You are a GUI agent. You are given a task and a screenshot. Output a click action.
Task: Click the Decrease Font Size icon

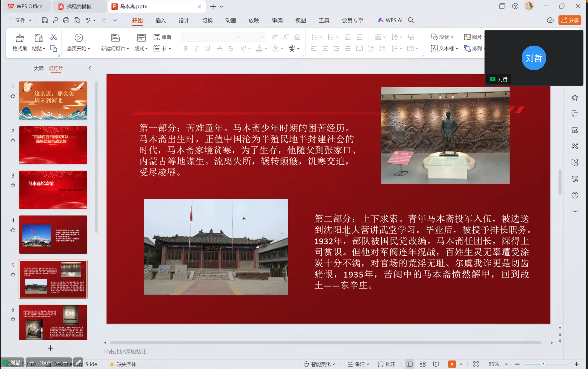pos(286,37)
